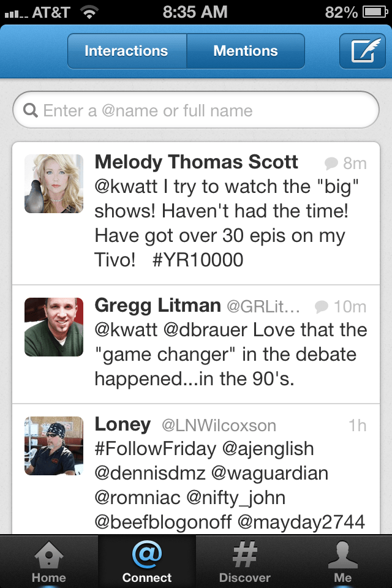This screenshot has height=588, width=392.
Task: Open the compose new tweet icon
Action: [x=363, y=51]
